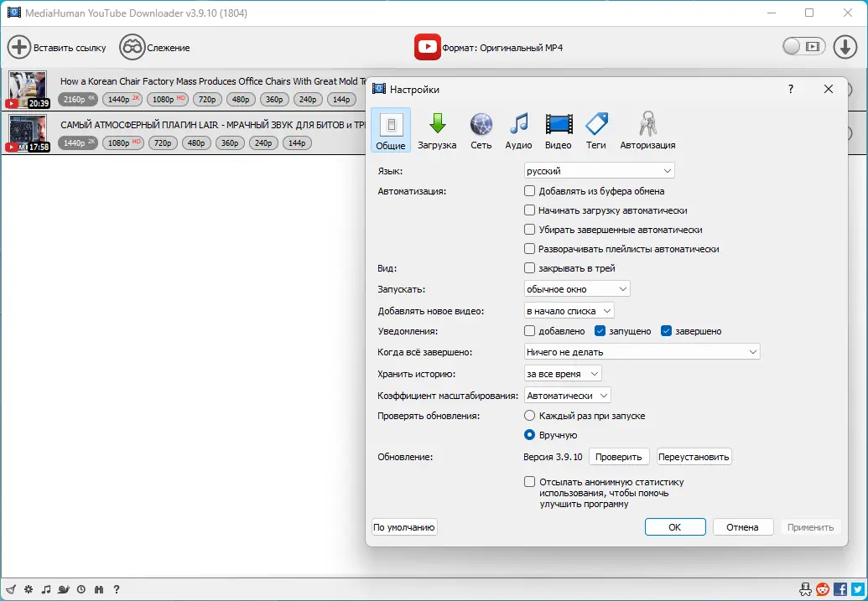
Task: Open the Запускать обычное окно dropdown
Action: point(577,289)
